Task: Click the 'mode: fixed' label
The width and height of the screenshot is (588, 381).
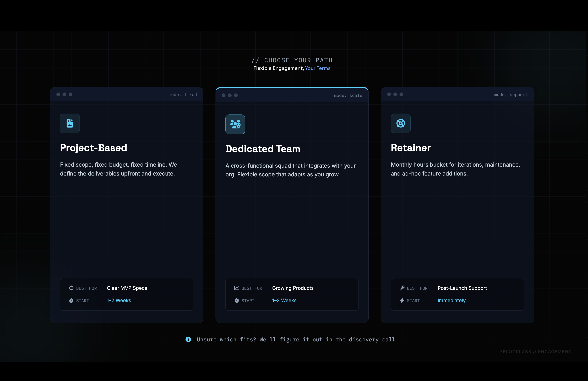Action: pos(183,94)
